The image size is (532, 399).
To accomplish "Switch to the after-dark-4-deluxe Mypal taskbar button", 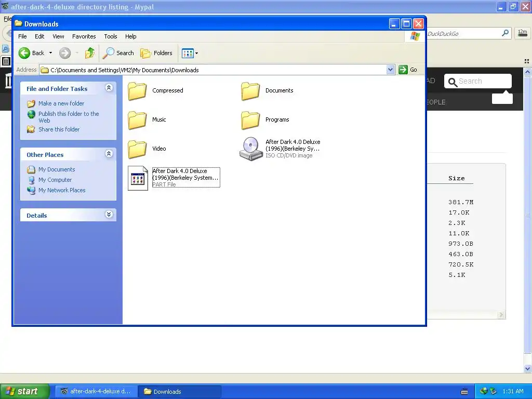I will pyautogui.click(x=96, y=392).
